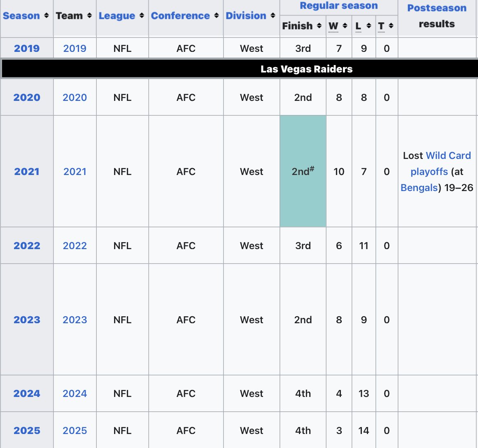Select the 2023 finish cell '2nd'

click(303, 320)
